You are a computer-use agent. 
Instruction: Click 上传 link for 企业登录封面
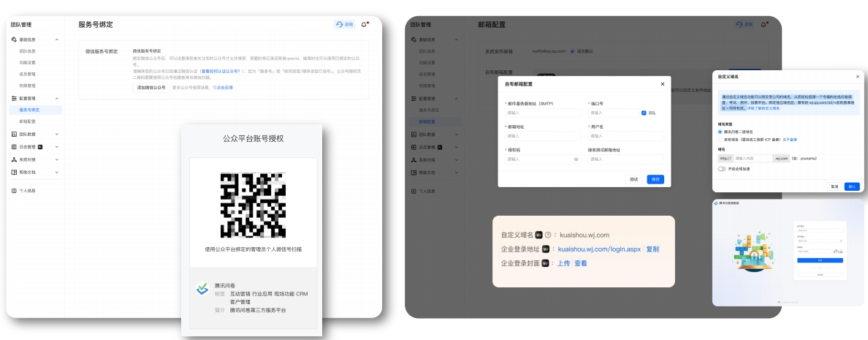tap(563, 263)
